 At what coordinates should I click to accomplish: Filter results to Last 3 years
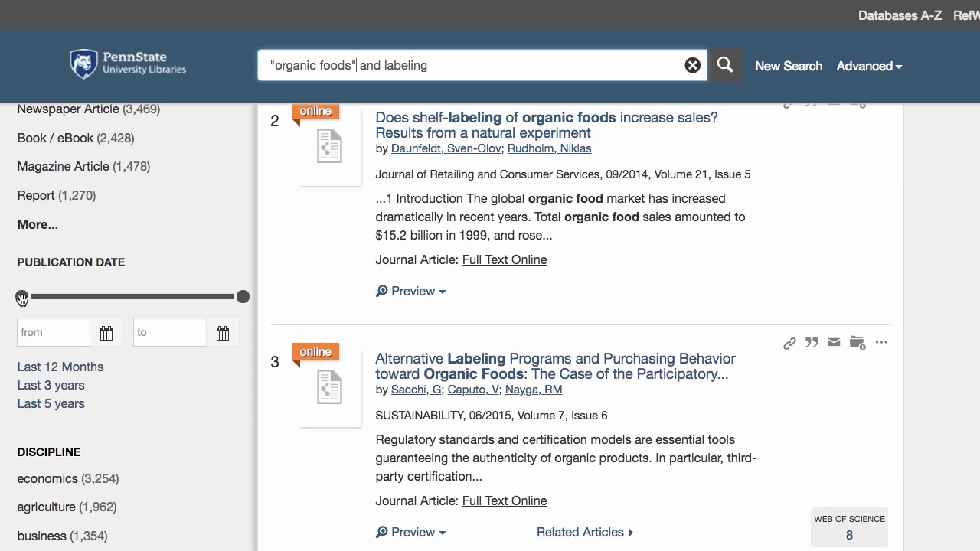[x=51, y=385]
